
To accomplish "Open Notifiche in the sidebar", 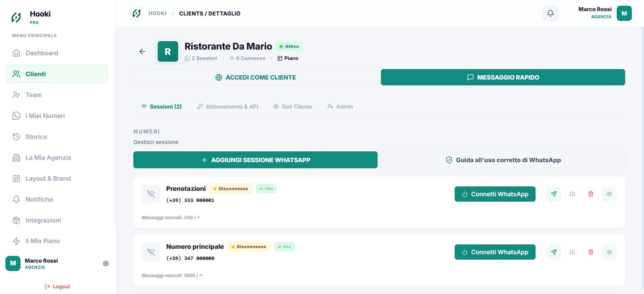I will [x=56, y=199].
